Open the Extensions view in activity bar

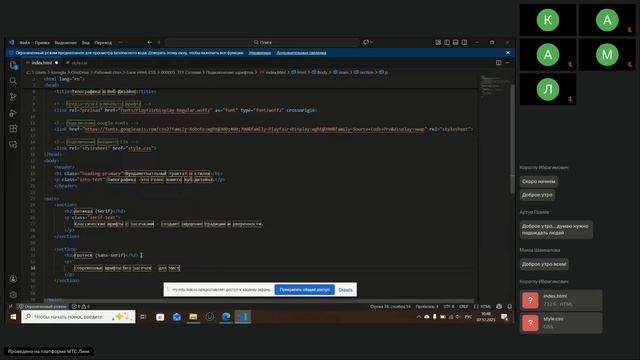point(13,129)
